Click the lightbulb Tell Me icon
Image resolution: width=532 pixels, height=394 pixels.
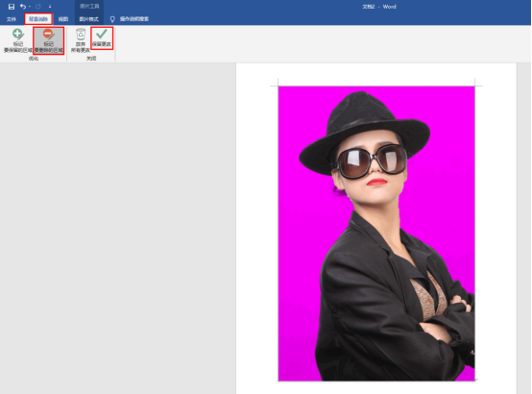pyautogui.click(x=112, y=19)
